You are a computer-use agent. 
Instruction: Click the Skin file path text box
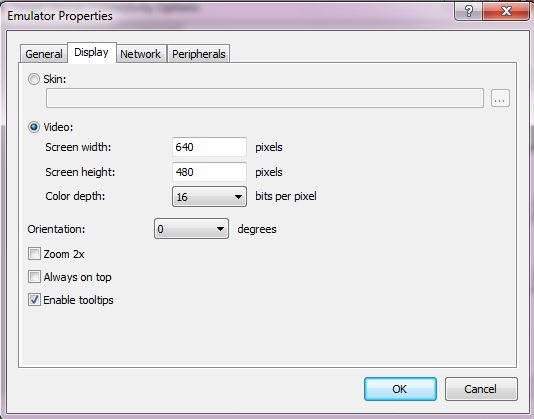coord(265,98)
